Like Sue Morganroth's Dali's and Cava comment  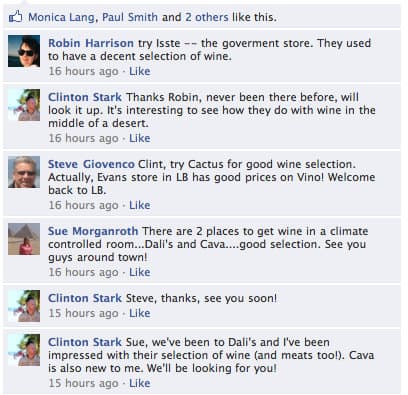coord(140,272)
